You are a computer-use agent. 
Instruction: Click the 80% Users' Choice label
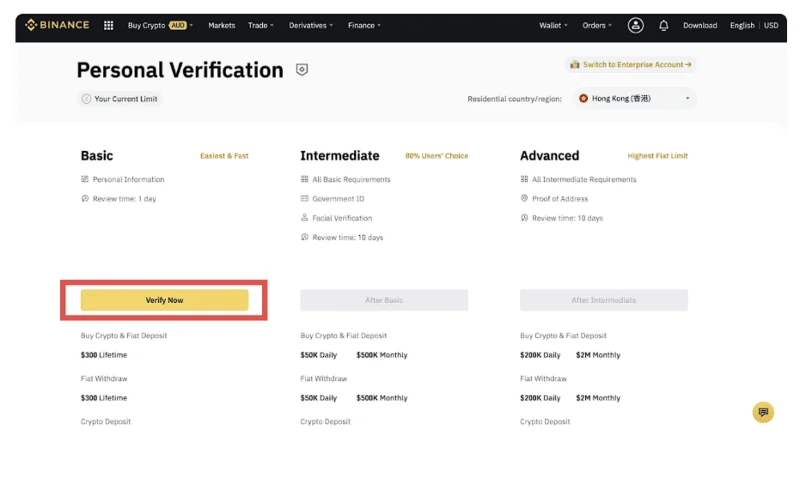coord(436,156)
